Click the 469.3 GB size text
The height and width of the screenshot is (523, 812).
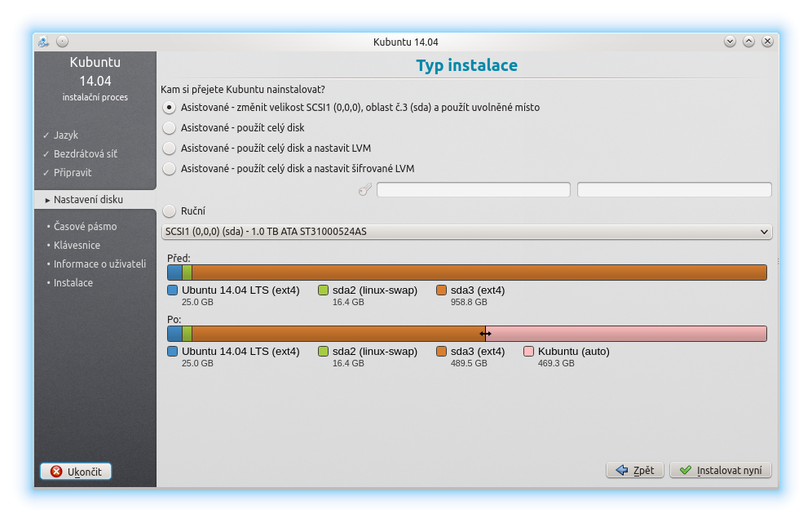tap(556, 363)
